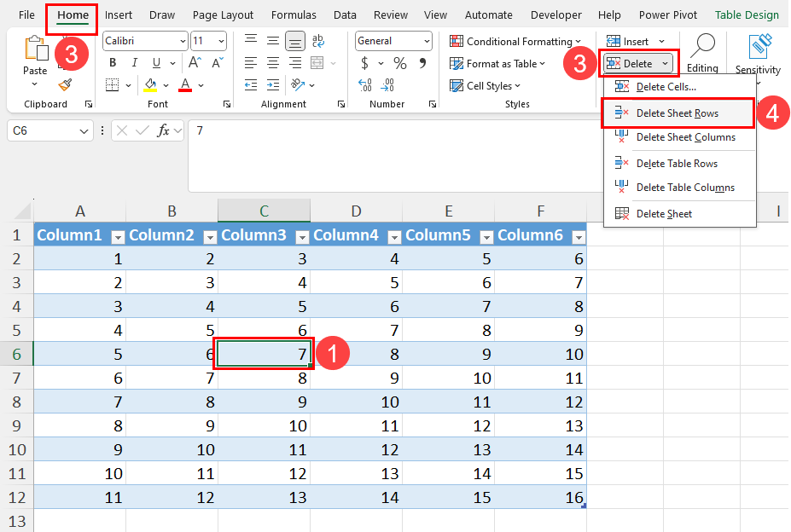Switch to the Insert tab

[118, 15]
